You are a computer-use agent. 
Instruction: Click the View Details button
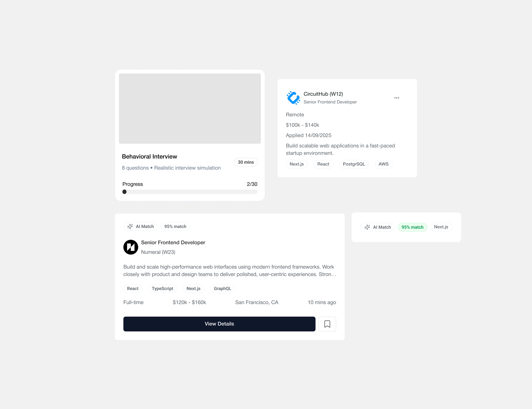[x=219, y=324]
